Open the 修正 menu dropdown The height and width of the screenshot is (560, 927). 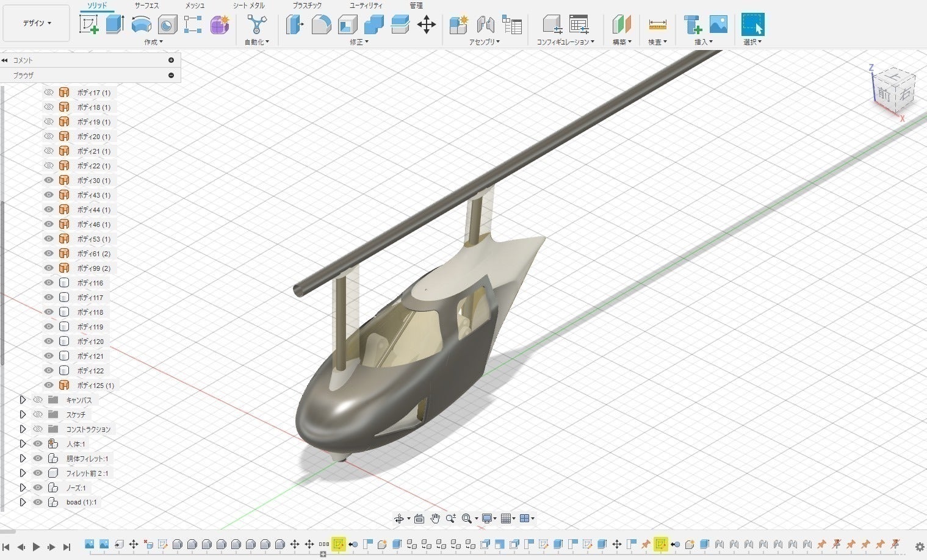359,42
